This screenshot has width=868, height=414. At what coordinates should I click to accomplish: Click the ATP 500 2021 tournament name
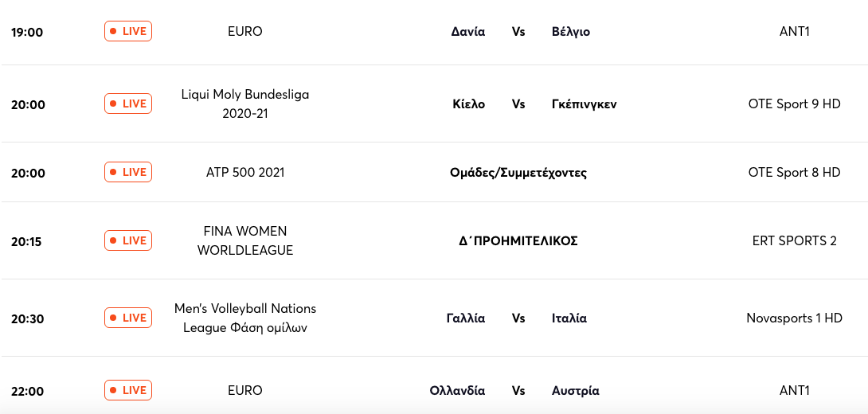click(x=245, y=173)
